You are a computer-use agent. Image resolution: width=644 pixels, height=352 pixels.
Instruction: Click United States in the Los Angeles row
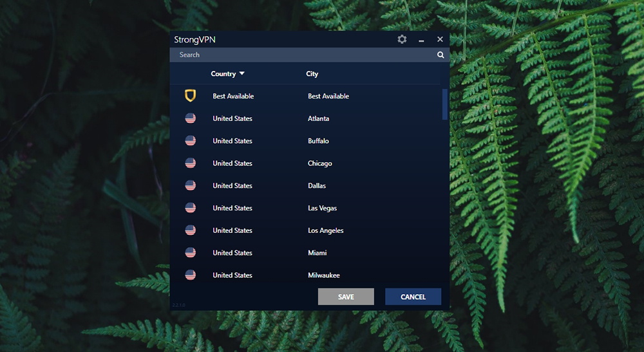[232, 230]
